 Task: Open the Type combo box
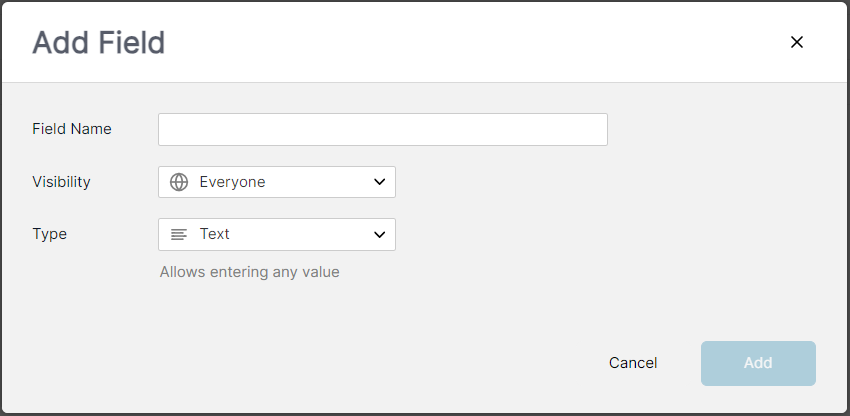[276, 234]
